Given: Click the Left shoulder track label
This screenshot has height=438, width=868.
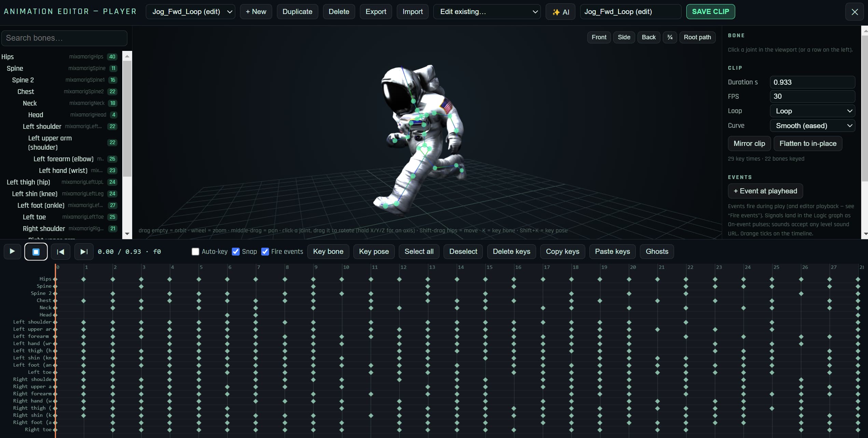Looking at the screenshot, I should point(32,322).
